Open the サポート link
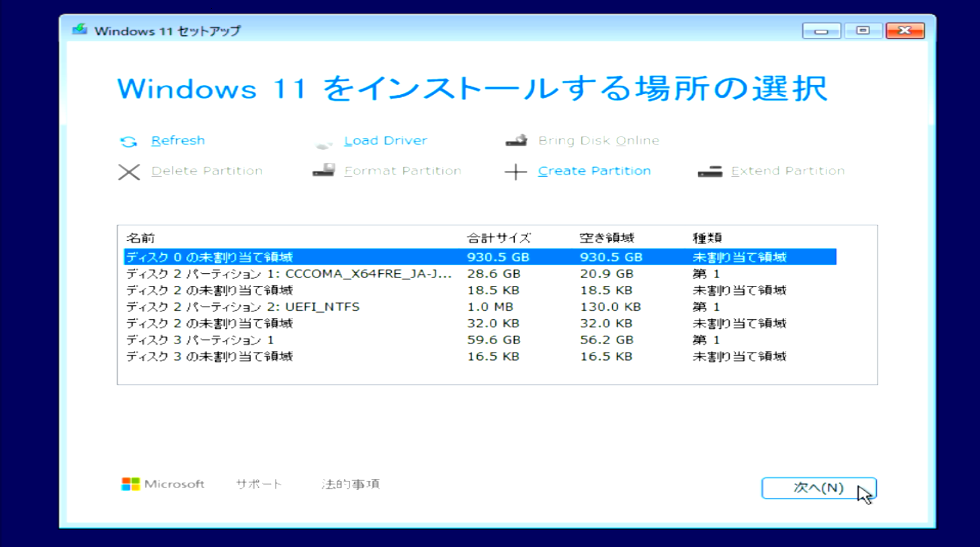The height and width of the screenshot is (547, 980). pos(259,484)
